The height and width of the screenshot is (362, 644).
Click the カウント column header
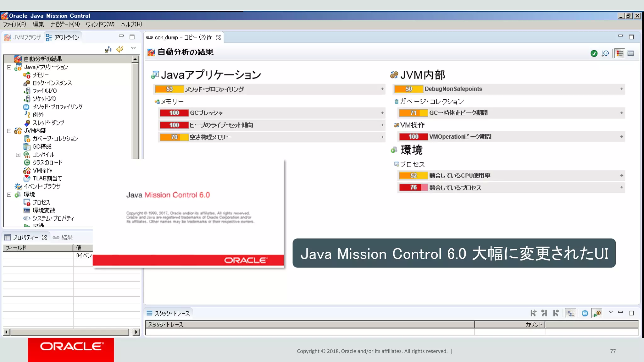(x=509, y=325)
